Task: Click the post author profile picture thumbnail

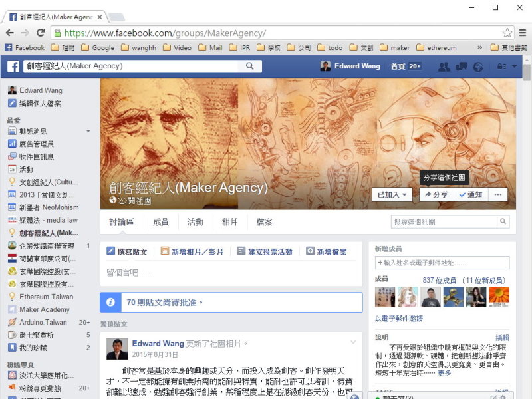Action: (x=117, y=348)
